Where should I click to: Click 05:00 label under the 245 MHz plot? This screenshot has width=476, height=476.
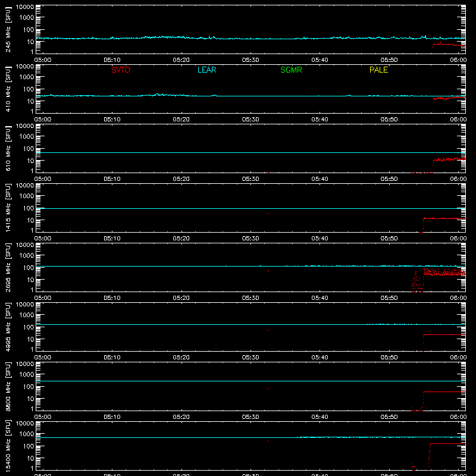click(x=43, y=60)
